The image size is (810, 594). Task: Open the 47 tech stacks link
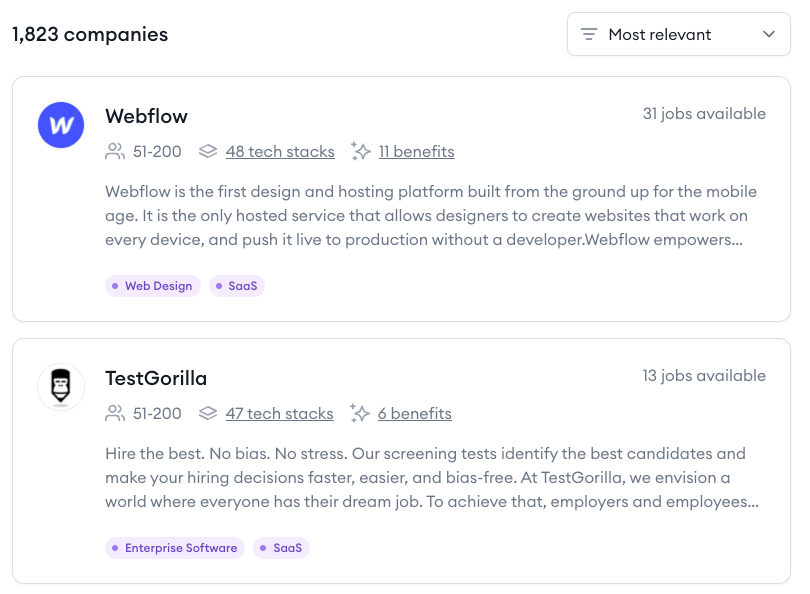pos(279,414)
